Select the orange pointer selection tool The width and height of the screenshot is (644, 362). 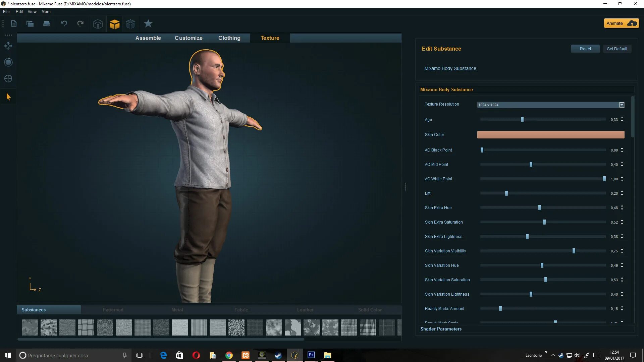[8, 97]
